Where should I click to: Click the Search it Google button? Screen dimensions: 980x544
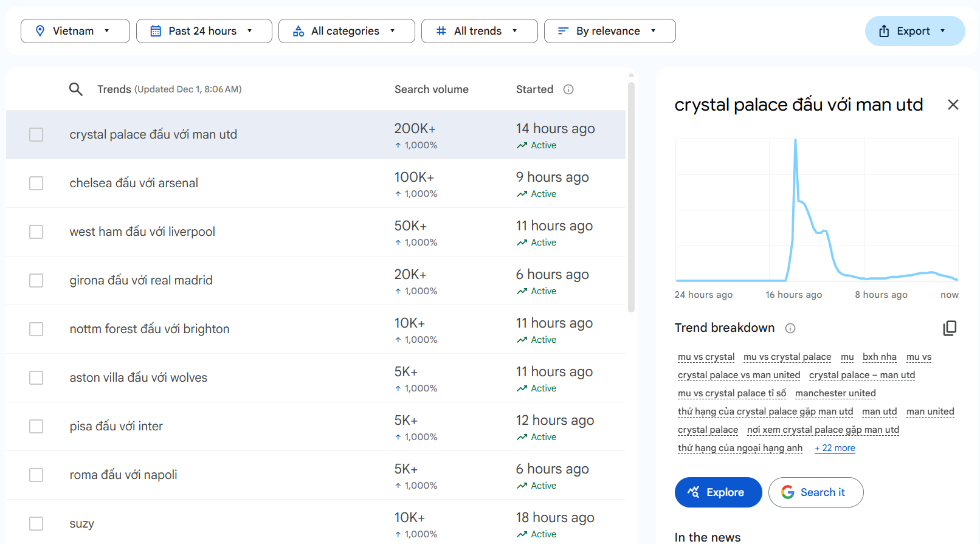(815, 492)
